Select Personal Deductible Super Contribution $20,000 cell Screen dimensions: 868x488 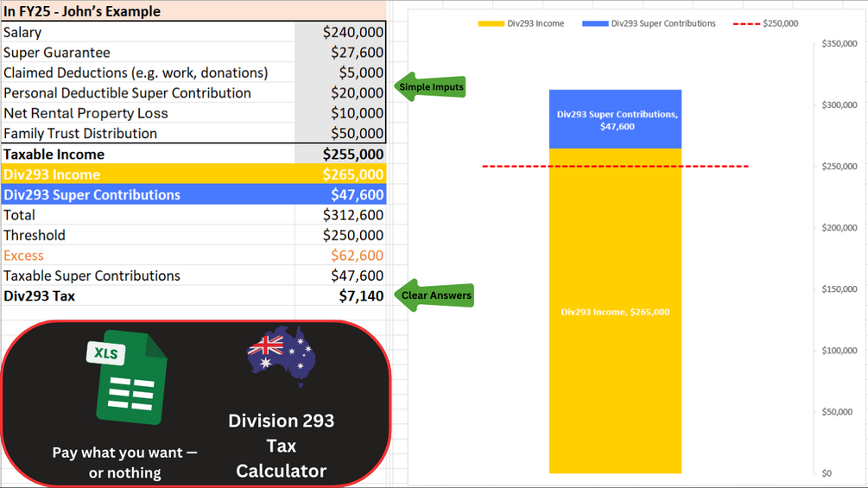pos(340,93)
